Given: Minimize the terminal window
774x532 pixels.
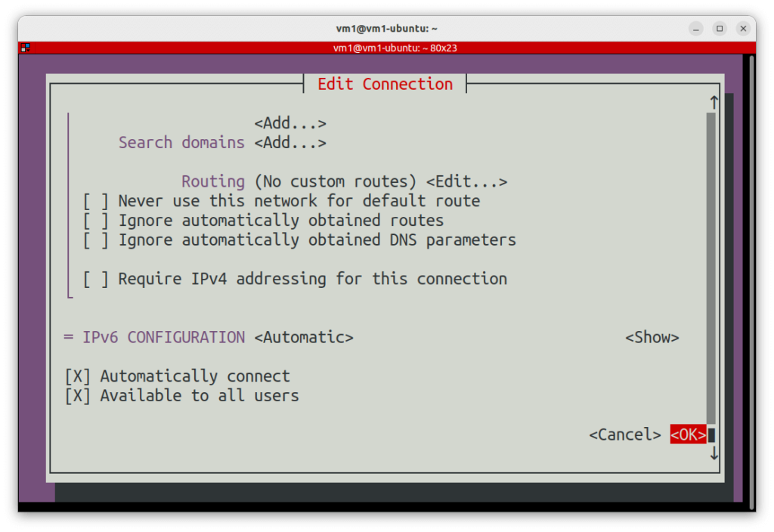Looking at the screenshot, I should point(696,29).
